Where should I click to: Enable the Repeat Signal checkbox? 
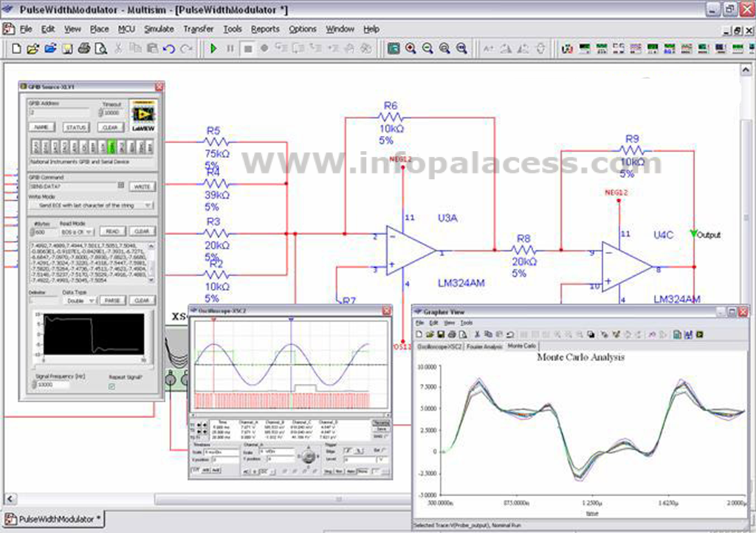click(x=112, y=385)
